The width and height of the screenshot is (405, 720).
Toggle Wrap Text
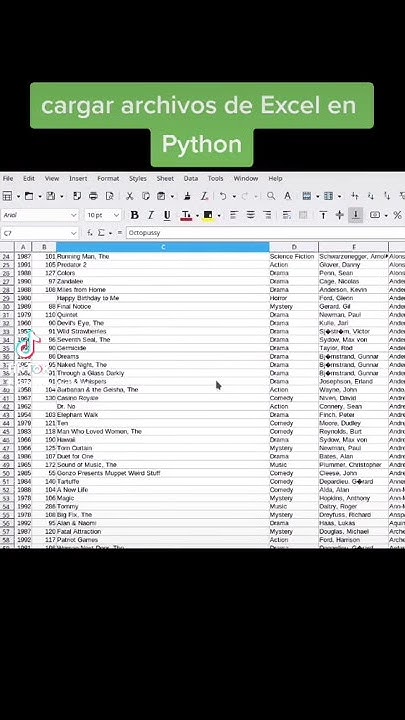click(287, 215)
